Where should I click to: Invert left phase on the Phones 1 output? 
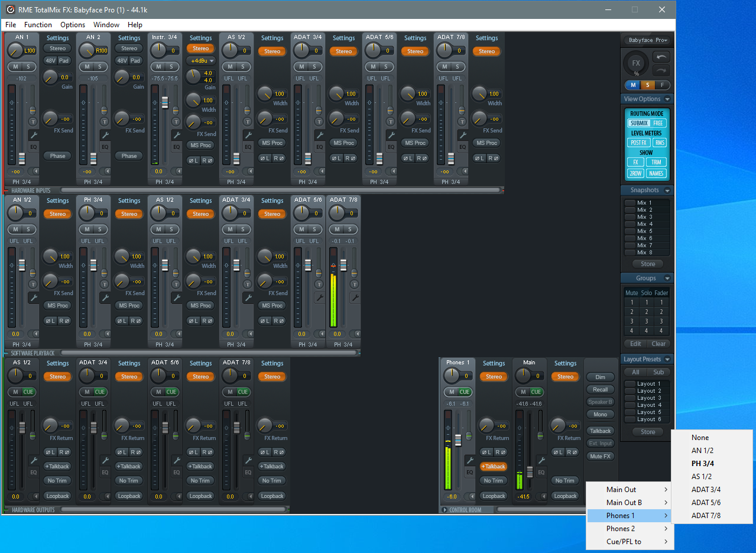487,452
